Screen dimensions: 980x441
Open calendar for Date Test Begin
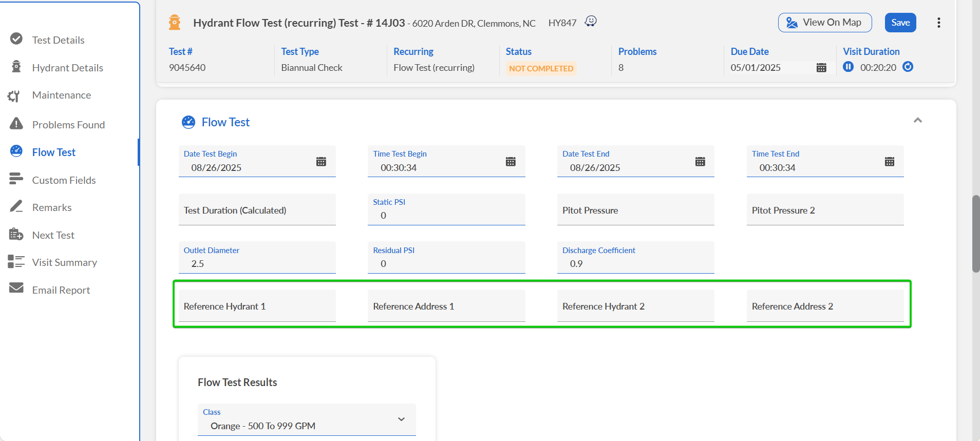321,162
